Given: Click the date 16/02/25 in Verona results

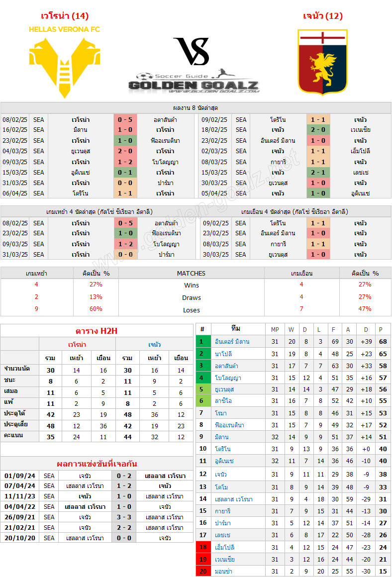Looking at the screenshot, I should (15, 129).
